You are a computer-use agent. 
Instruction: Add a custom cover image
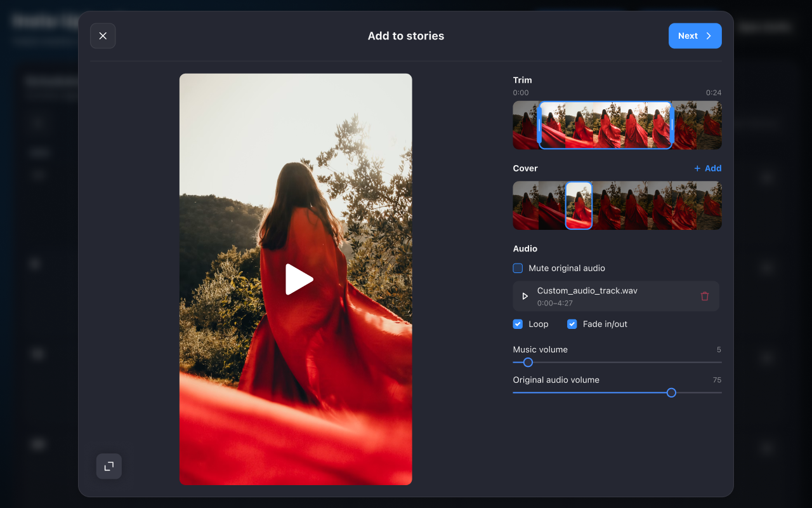[707, 168]
